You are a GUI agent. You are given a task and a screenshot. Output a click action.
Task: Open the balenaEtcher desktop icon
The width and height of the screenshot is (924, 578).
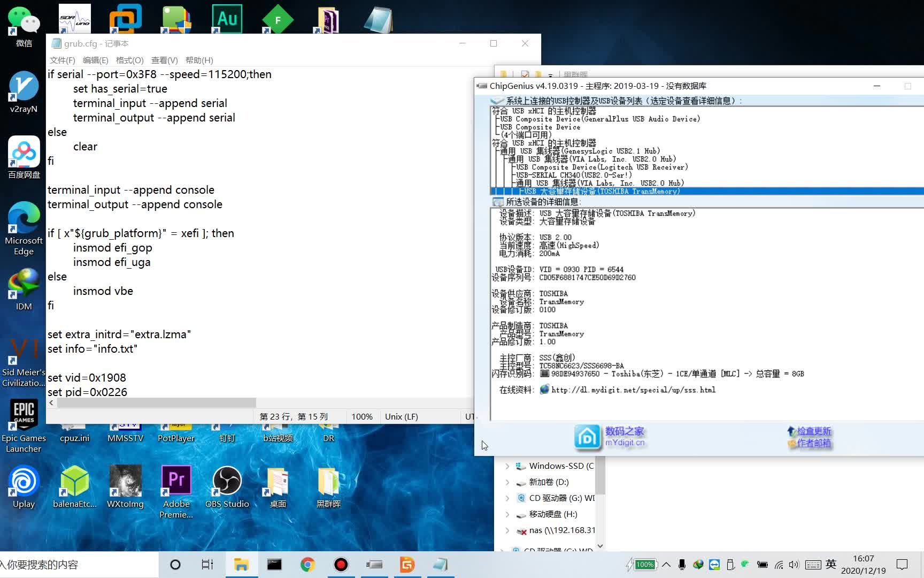pos(74,486)
